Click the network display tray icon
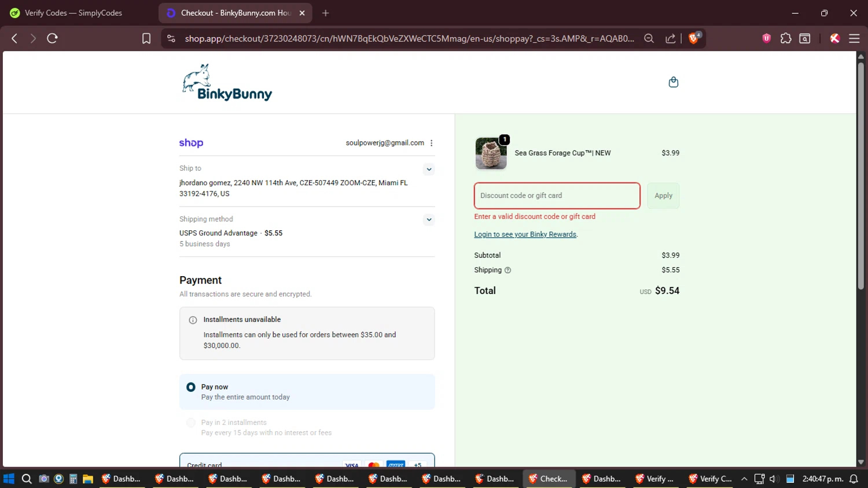 [759, 479]
